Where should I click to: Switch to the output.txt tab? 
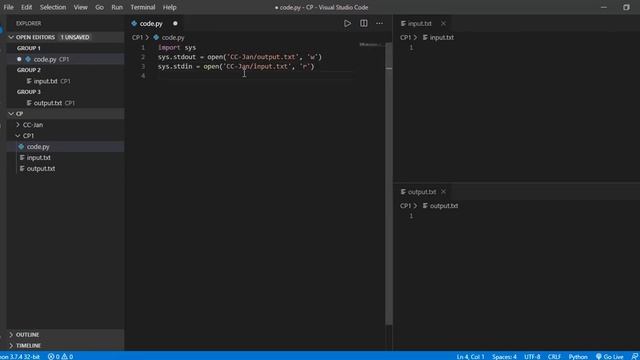[422, 192]
